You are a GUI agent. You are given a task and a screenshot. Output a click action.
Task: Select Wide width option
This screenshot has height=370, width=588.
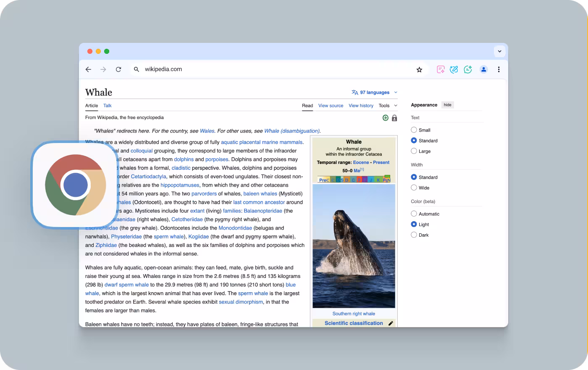(x=414, y=188)
